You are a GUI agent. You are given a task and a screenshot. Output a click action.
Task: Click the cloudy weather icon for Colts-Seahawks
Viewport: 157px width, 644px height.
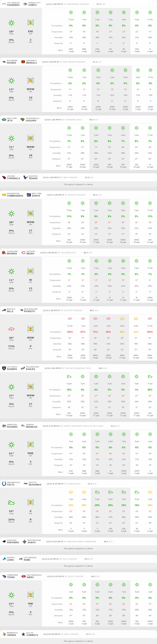tap(11, 502)
